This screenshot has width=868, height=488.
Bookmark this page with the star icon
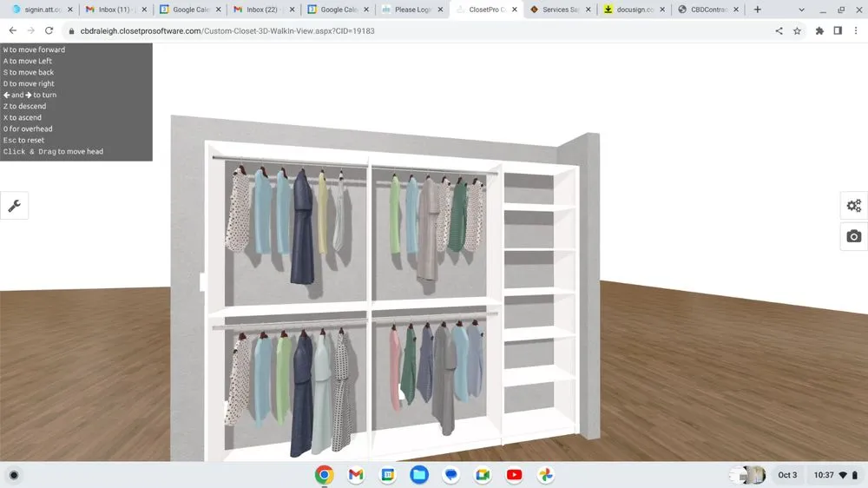click(797, 30)
